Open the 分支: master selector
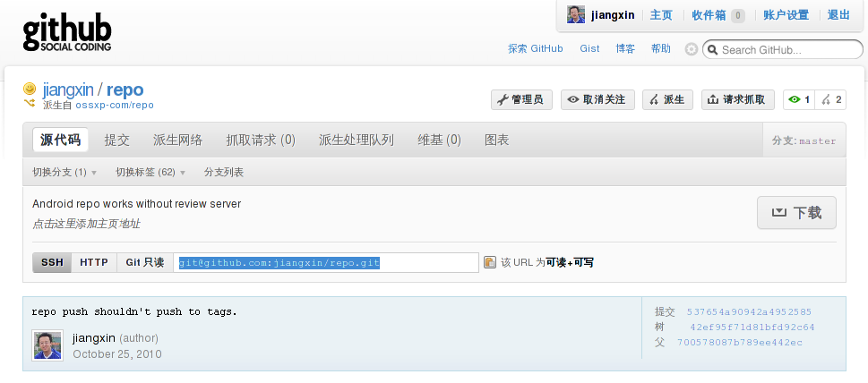Image resolution: width=868 pixels, height=383 pixels. click(x=804, y=140)
